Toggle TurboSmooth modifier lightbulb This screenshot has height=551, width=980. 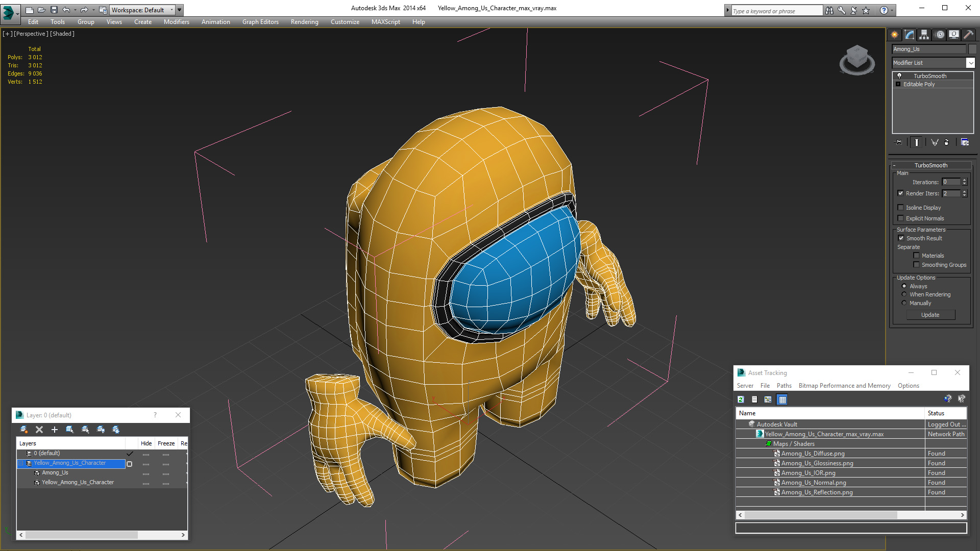coord(899,76)
